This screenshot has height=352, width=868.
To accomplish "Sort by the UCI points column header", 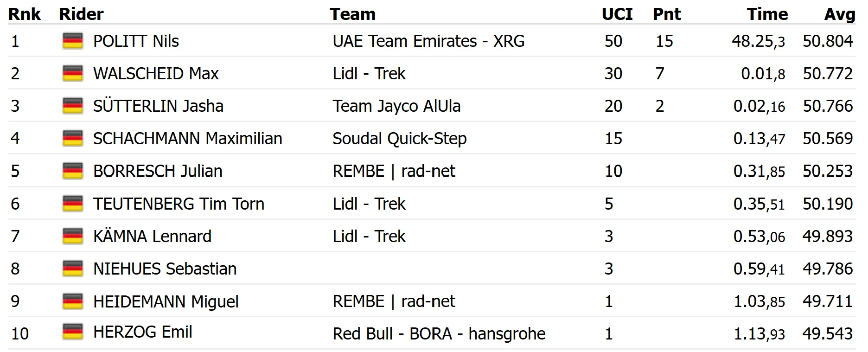I will (617, 14).
